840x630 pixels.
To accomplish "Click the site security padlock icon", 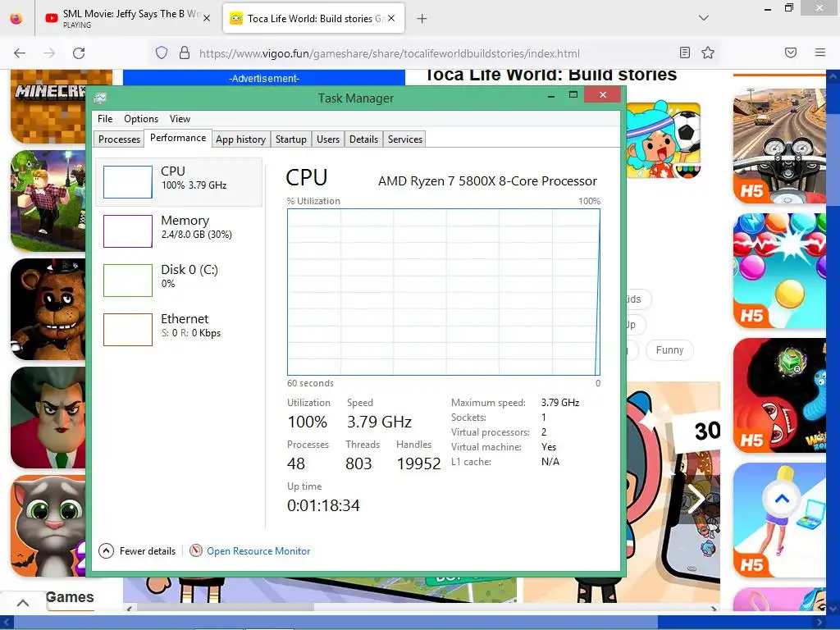I will click(185, 53).
